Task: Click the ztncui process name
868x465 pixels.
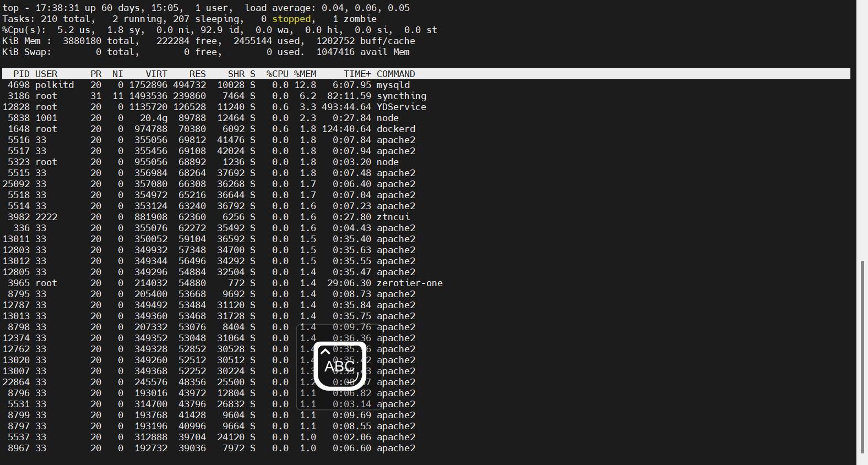Action: [393, 217]
